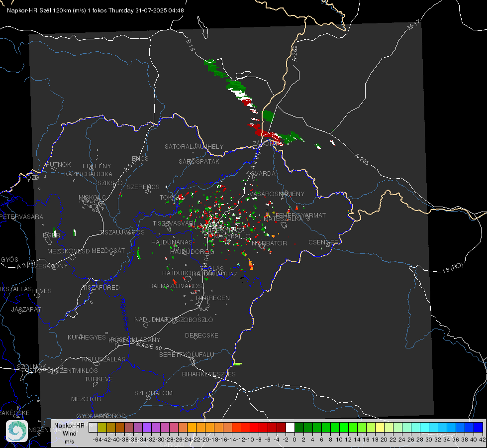Click the MEZŐKÖVESD label

68,251
